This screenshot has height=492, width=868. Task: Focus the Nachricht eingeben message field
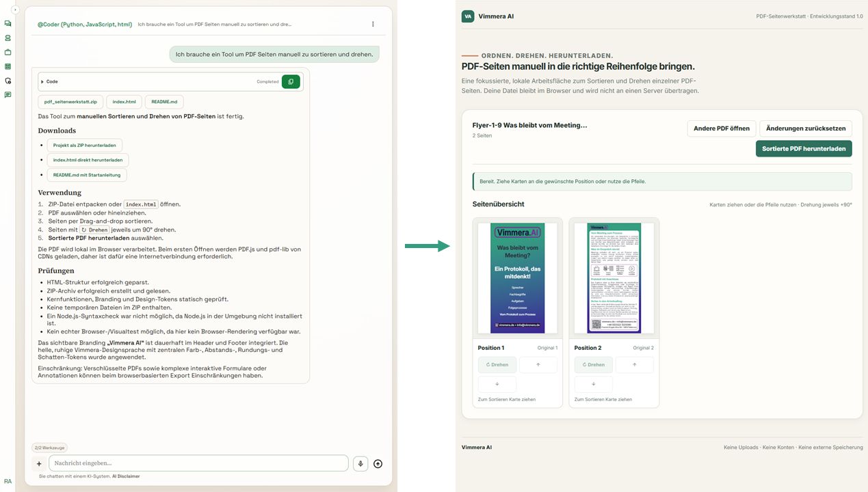point(198,463)
